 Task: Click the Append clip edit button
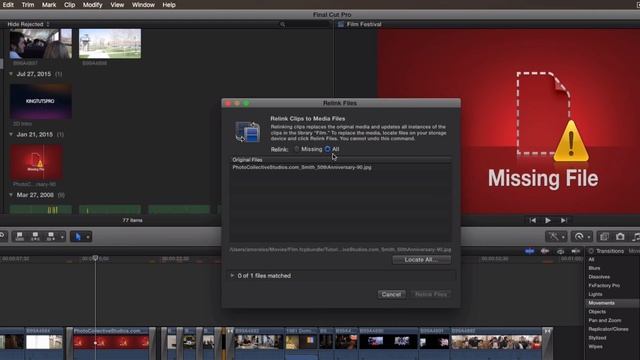(x=51, y=236)
